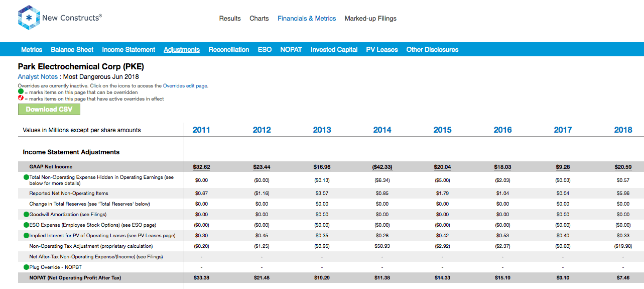Click the GAAP Net Income row label
644x289 pixels.
click(51, 167)
